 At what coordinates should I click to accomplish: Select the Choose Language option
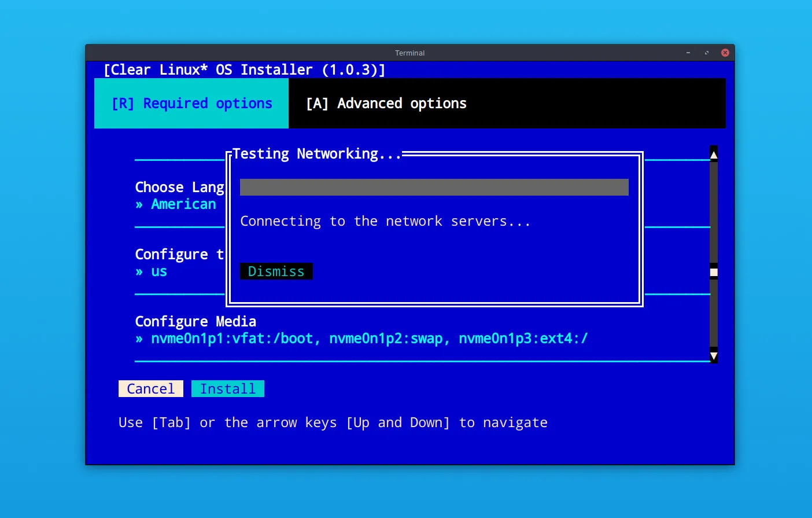pyautogui.click(x=179, y=188)
